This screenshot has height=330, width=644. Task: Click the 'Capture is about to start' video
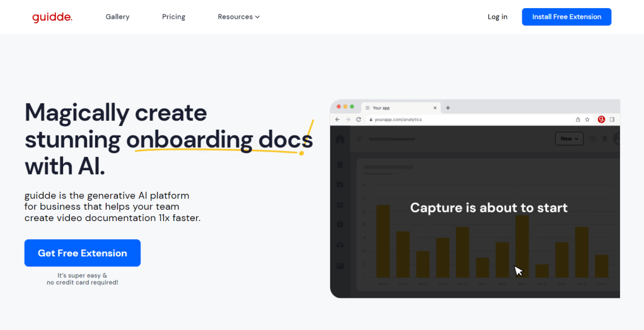[488, 208]
